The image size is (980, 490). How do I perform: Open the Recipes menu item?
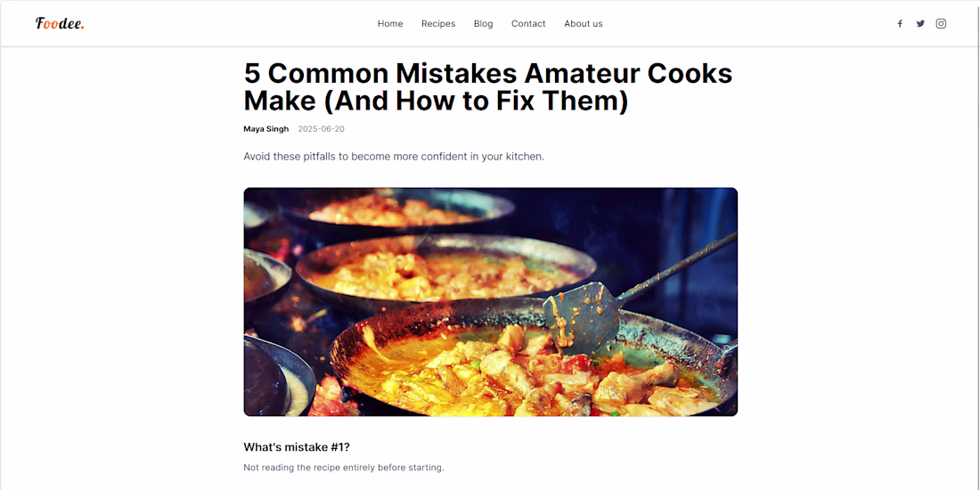pyautogui.click(x=438, y=24)
